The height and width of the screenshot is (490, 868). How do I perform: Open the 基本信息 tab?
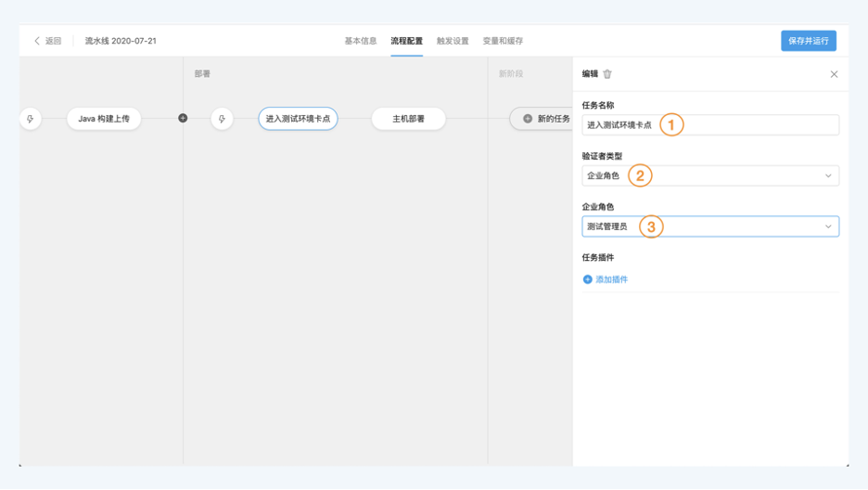tap(361, 41)
